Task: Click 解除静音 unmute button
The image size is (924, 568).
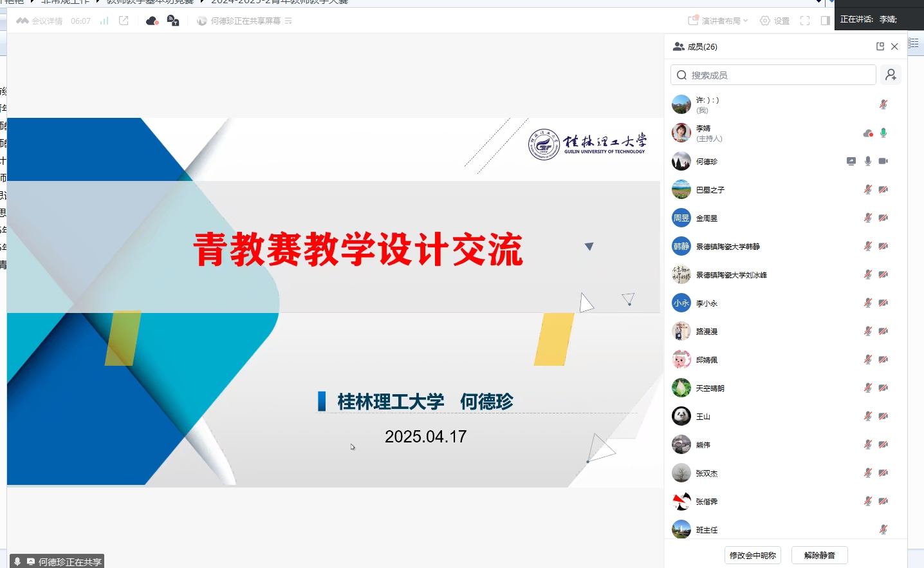Action: tap(820, 555)
